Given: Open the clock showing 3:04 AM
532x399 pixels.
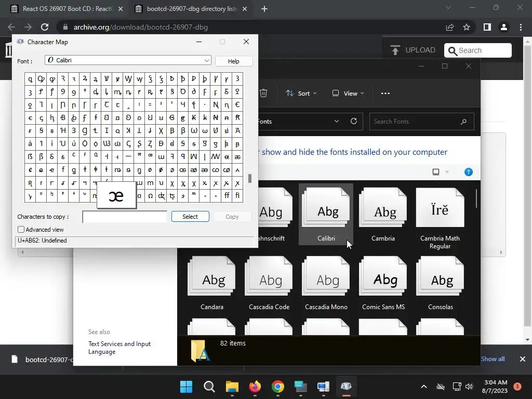Looking at the screenshot, I should point(495,387).
